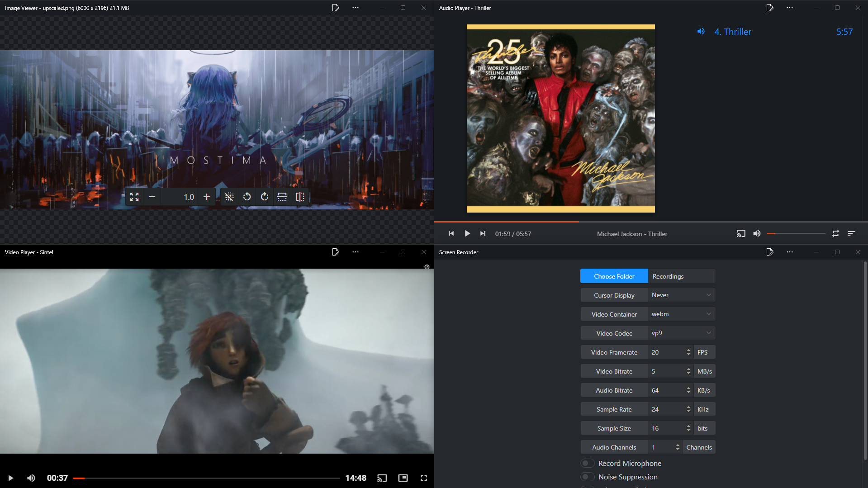Adjust Audio Bitrate stepper arrows
Screen dimensions: 868x488
[688, 390]
